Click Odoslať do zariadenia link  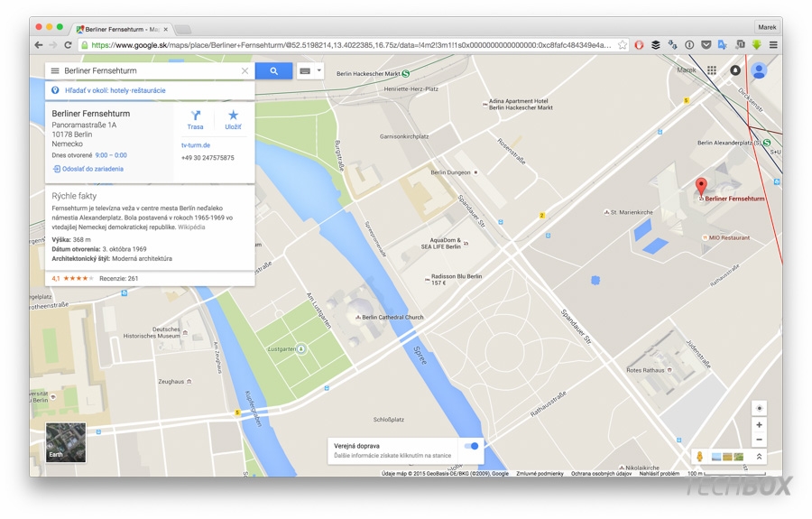[x=88, y=169]
